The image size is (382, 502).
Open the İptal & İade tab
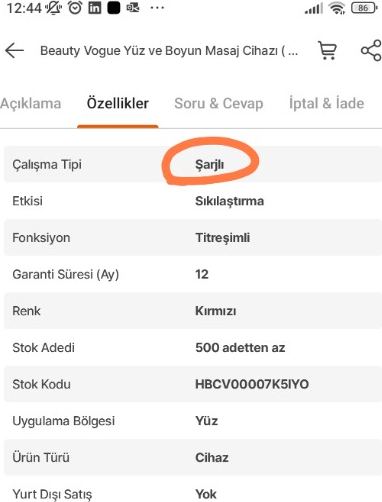coord(326,103)
